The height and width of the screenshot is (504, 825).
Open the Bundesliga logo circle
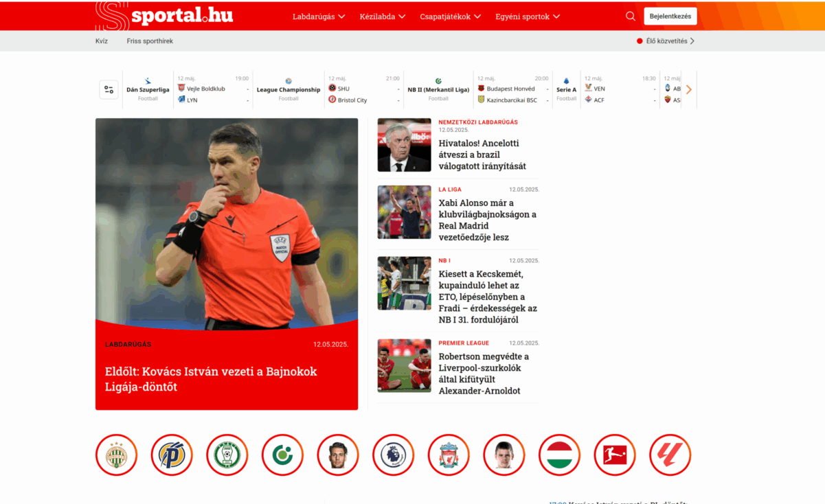pos(615,455)
